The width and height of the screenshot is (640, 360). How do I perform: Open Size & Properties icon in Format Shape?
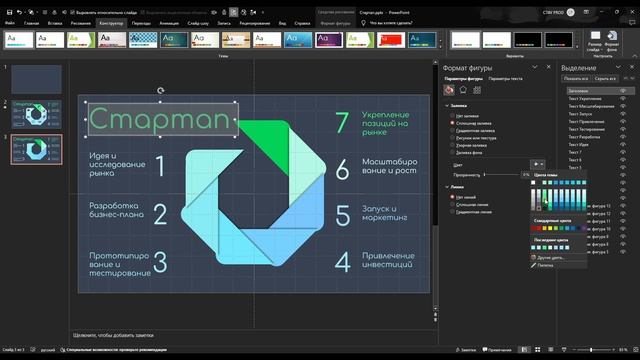[477, 90]
